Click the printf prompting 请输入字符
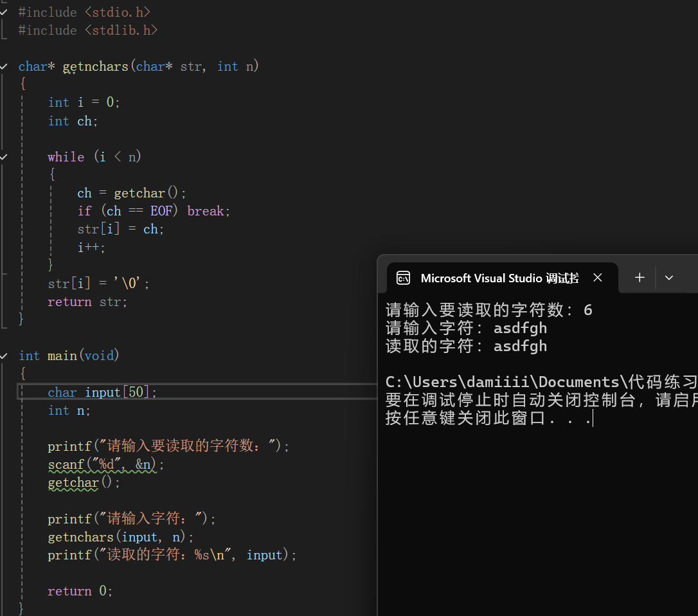698x616 pixels. pyautogui.click(x=132, y=518)
